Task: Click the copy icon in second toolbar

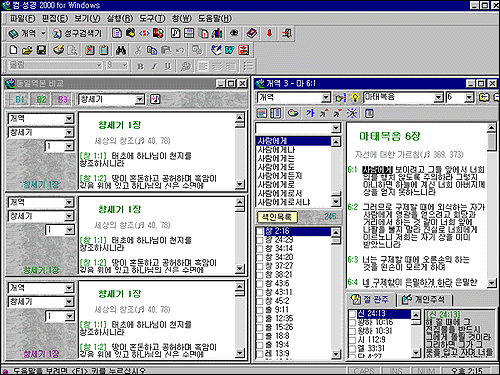Action: (152, 50)
